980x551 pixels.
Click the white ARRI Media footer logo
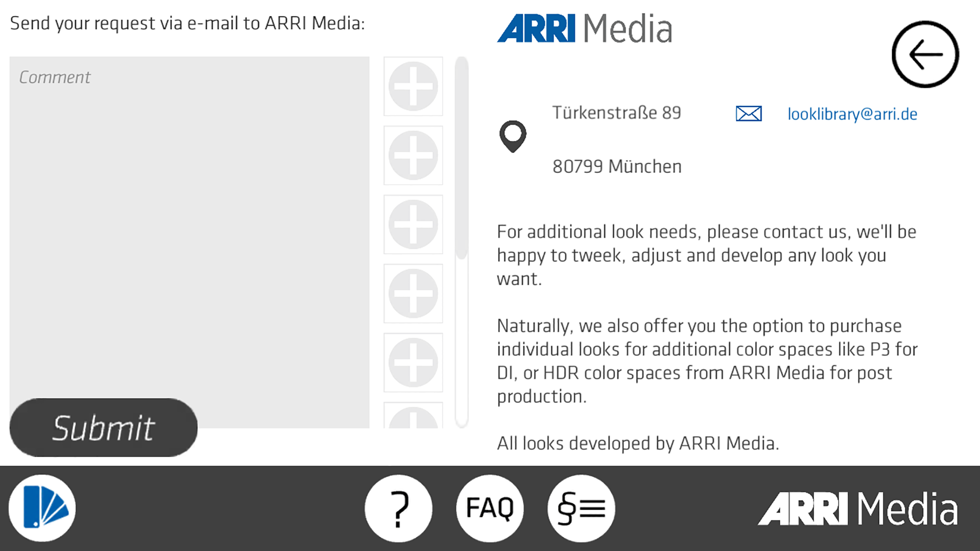pos(857,509)
